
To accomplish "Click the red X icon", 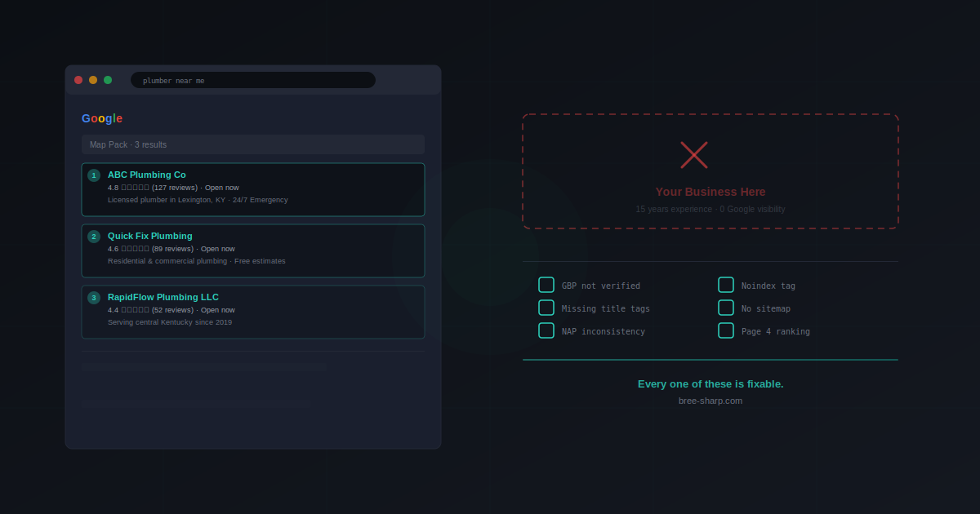I will click(x=693, y=155).
